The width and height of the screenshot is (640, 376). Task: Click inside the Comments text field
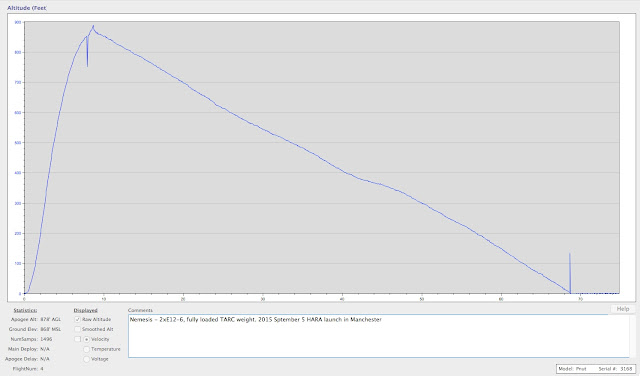pos(378,336)
